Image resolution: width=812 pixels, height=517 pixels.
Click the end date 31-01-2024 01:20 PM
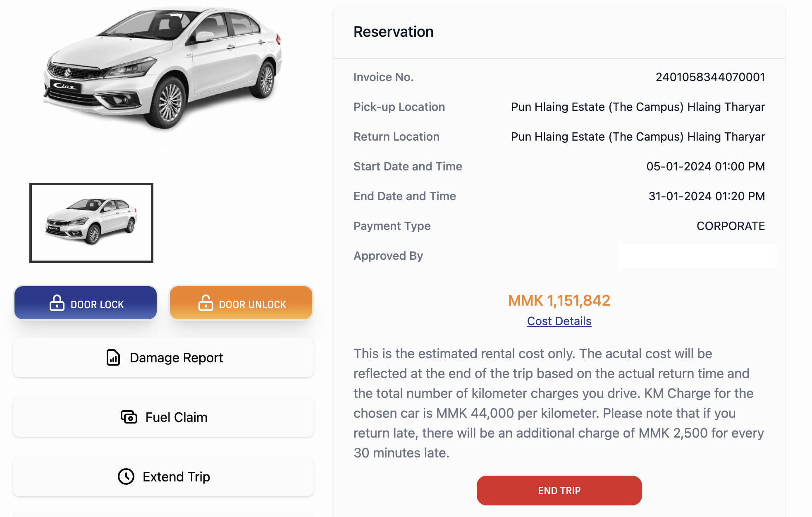(x=706, y=196)
